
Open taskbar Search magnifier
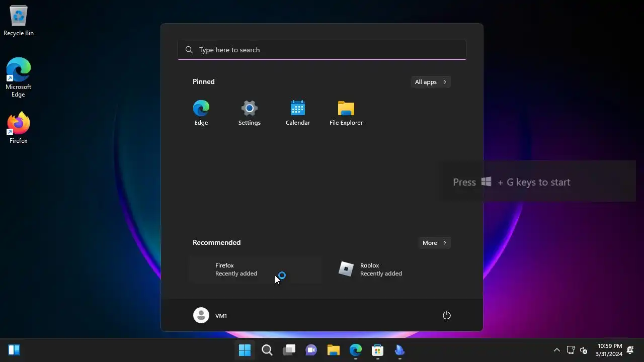pos(267,350)
